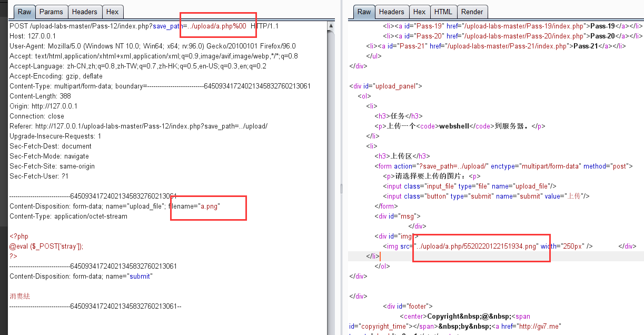Image resolution: width=644 pixels, height=335 pixels.
Task: Click the '上传一个 webshell 到服务器' paragraph line
Action: click(460, 126)
